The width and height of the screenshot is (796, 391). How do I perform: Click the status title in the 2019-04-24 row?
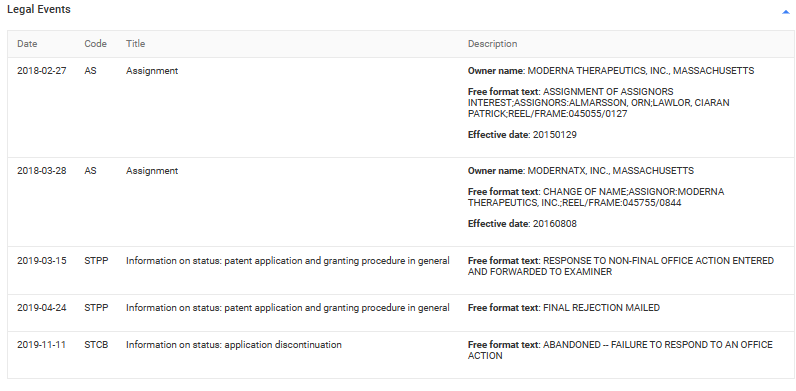pyautogui.click(x=288, y=308)
